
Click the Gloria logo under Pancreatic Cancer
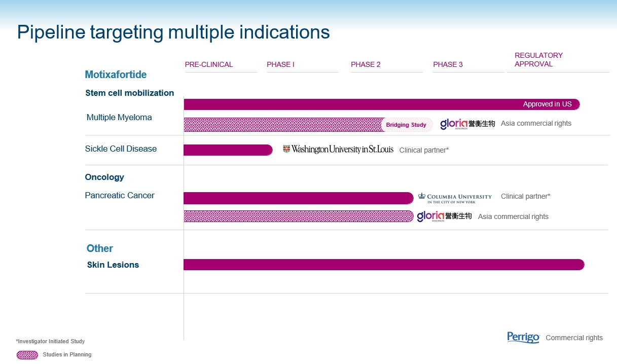444,216
